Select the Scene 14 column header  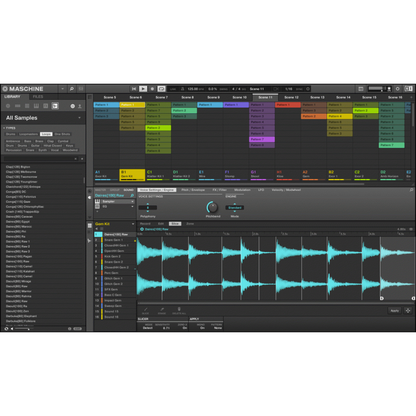click(343, 97)
